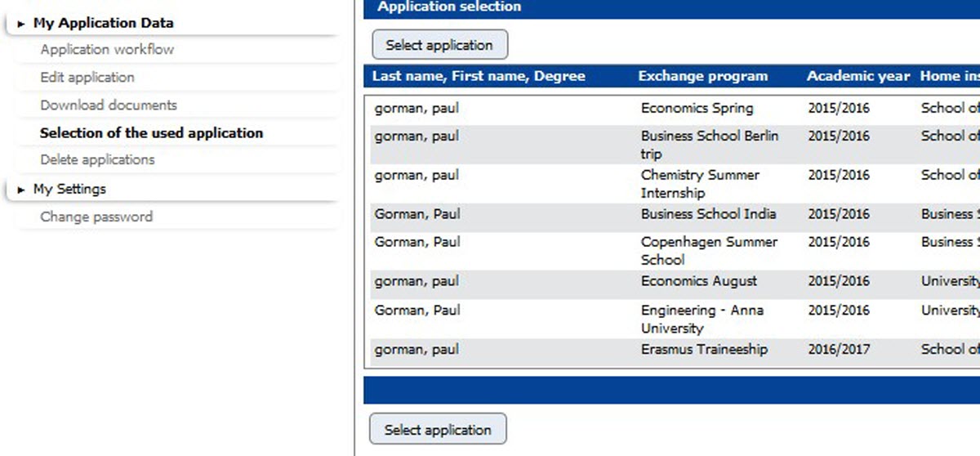The width and height of the screenshot is (980, 456).
Task: Sort by Exchange program column header
Action: [x=703, y=76]
